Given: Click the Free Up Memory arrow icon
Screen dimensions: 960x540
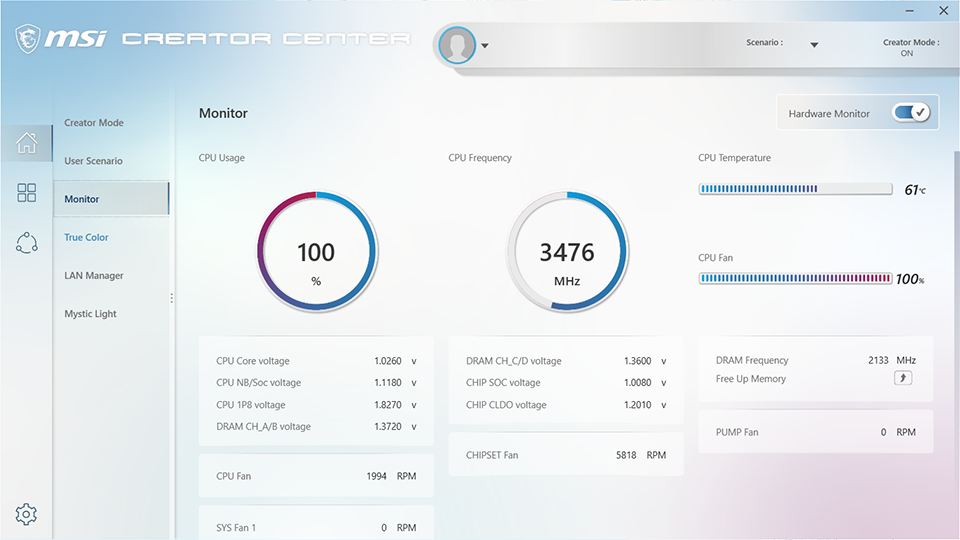Looking at the screenshot, I should coord(902,378).
